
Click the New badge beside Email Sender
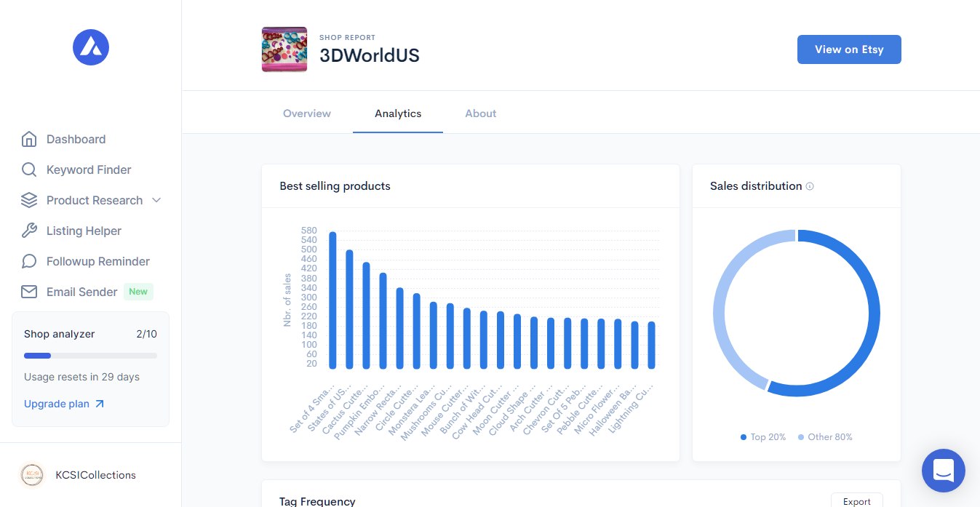138,292
